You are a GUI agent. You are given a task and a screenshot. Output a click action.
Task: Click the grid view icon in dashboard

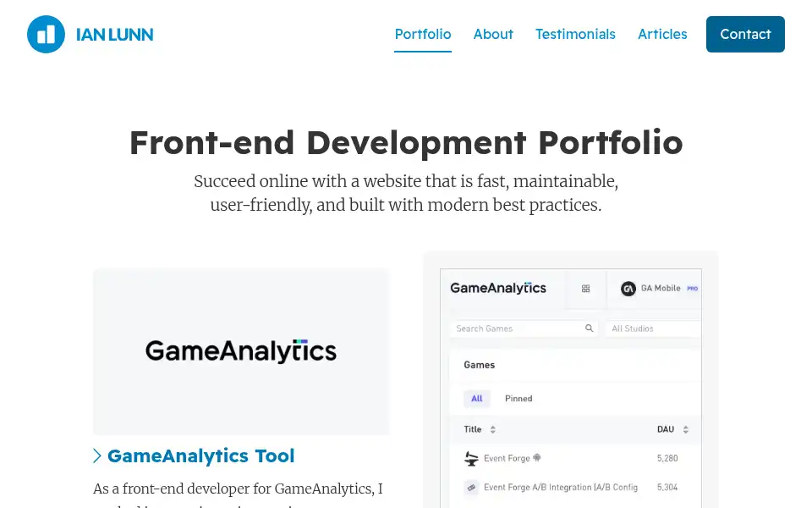click(x=585, y=288)
